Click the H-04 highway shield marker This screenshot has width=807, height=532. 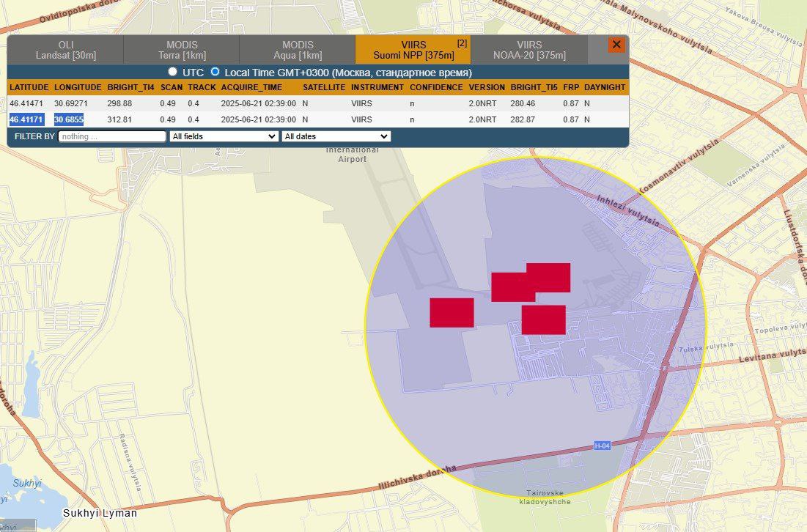tap(602, 446)
